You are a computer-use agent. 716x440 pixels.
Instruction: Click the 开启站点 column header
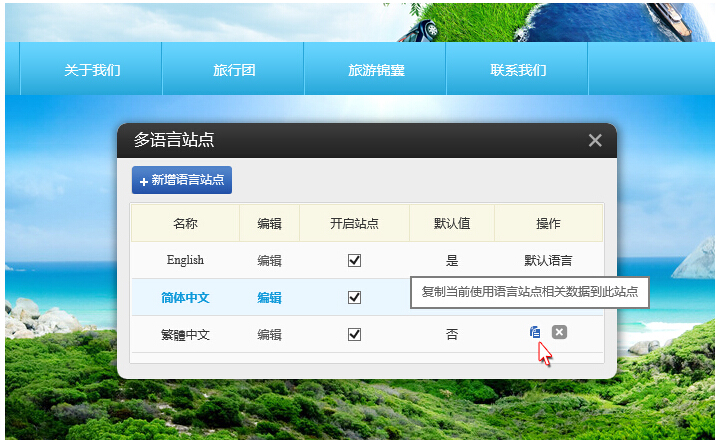pos(354,223)
